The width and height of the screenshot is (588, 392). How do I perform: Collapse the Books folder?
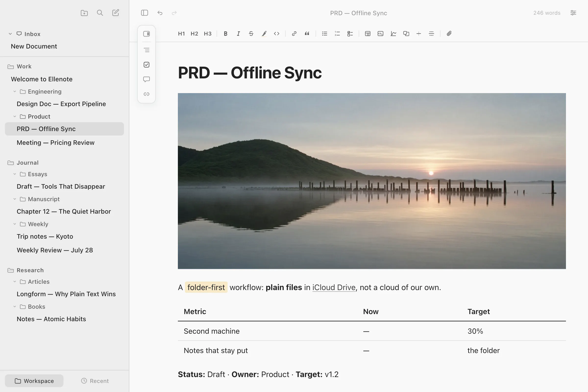pyautogui.click(x=14, y=306)
